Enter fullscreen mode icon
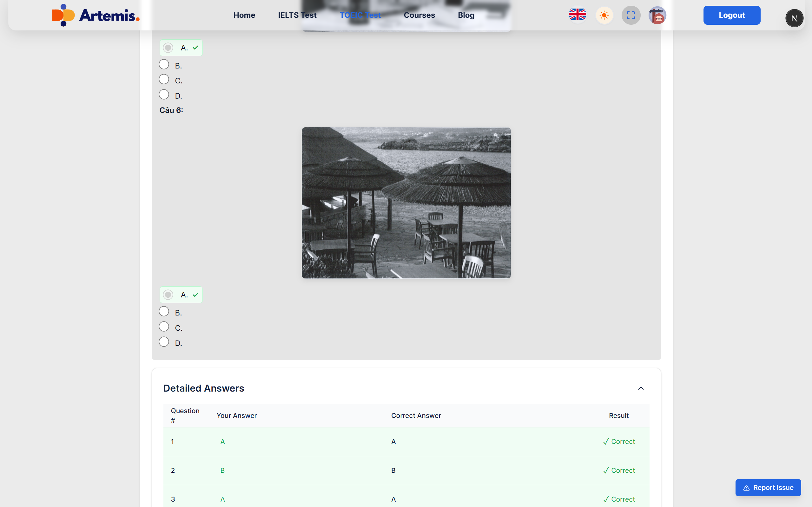 tap(630, 15)
